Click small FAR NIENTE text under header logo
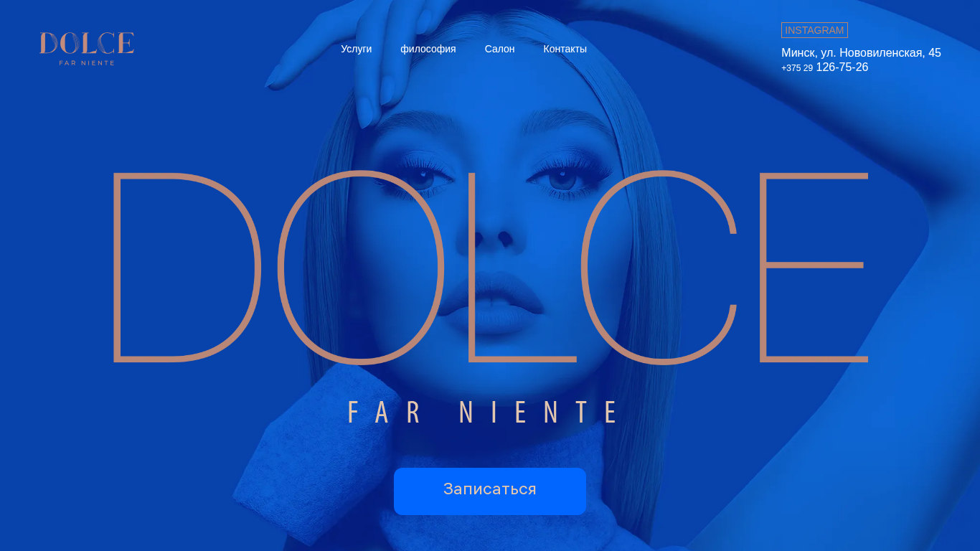980x551 pixels. [x=87, y=63]
